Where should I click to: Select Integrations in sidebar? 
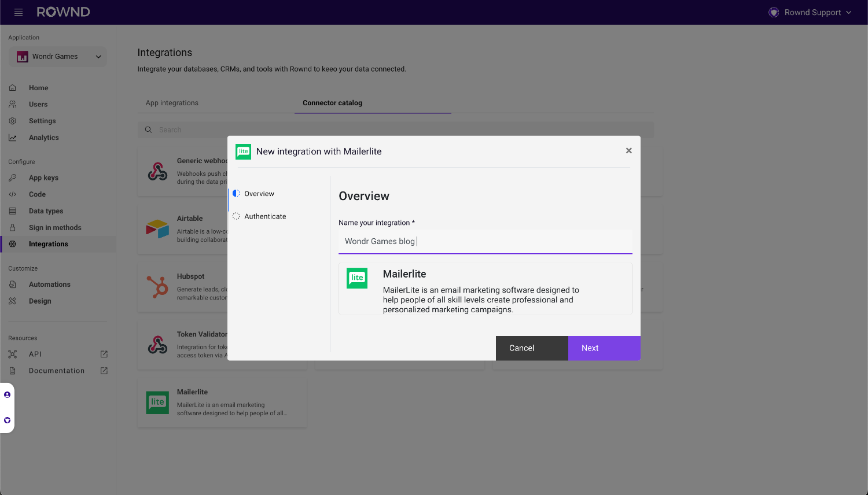pos(58,244)
